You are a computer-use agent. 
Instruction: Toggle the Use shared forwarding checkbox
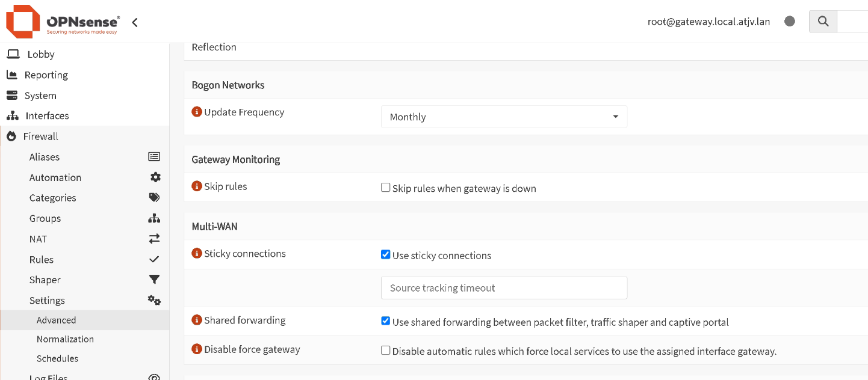pos(386,322)
